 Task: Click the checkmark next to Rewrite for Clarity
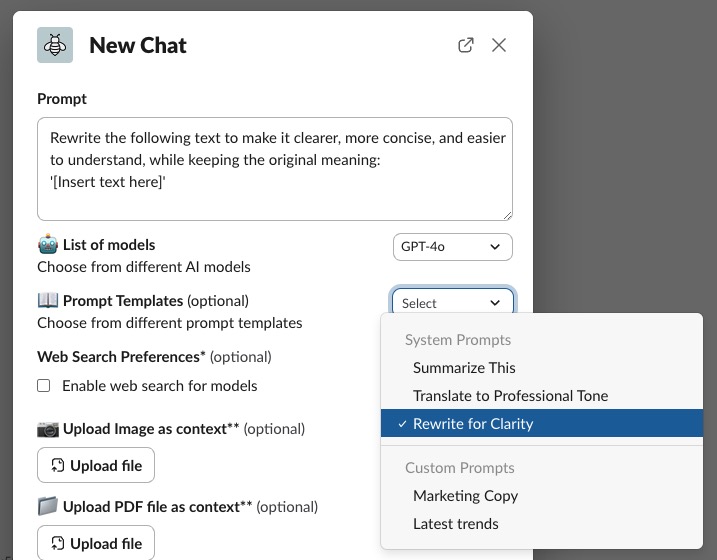[402, 424]
